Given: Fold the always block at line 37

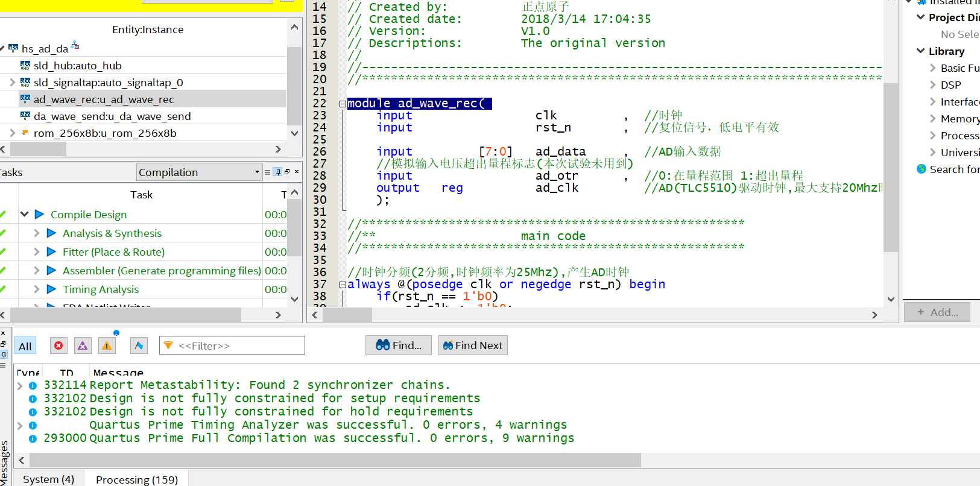Looking at the screenshot, I should [343, 285].
